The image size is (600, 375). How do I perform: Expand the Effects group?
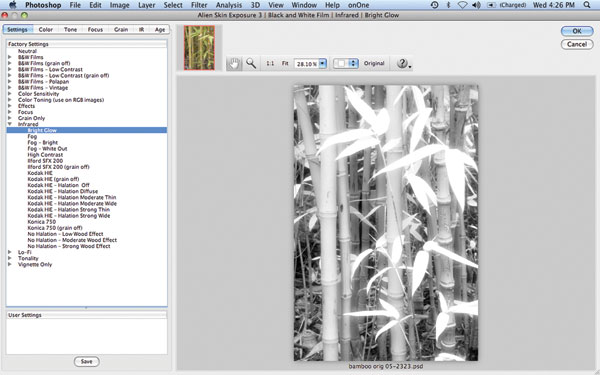[10, 106]
